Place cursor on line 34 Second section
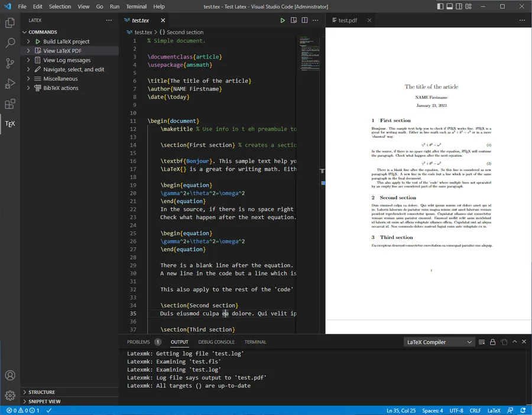 (199, 306)
